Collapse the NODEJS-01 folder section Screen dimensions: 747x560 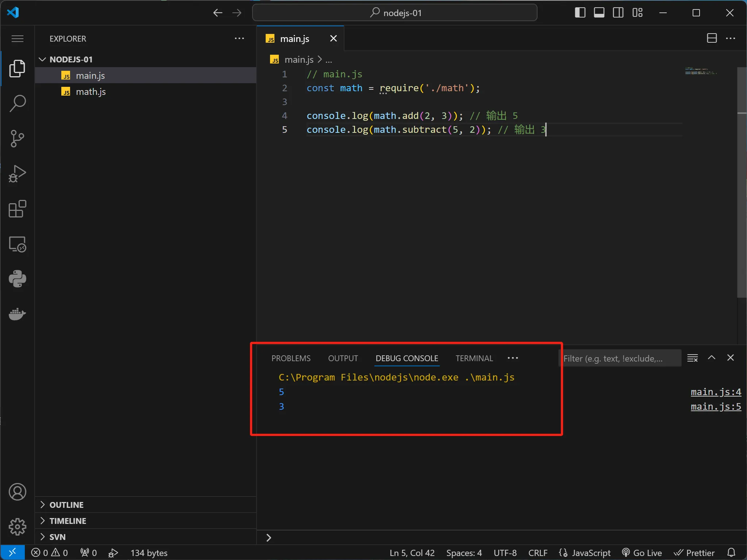click(x=146, y=59)
